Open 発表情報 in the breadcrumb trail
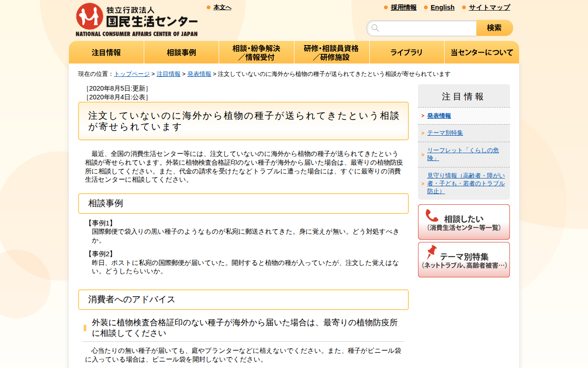 tap(199, 73)
